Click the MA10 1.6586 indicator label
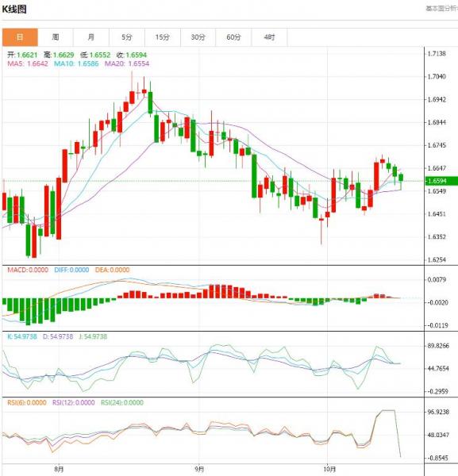The image size is (458, 476). click(x=76, y=63)
